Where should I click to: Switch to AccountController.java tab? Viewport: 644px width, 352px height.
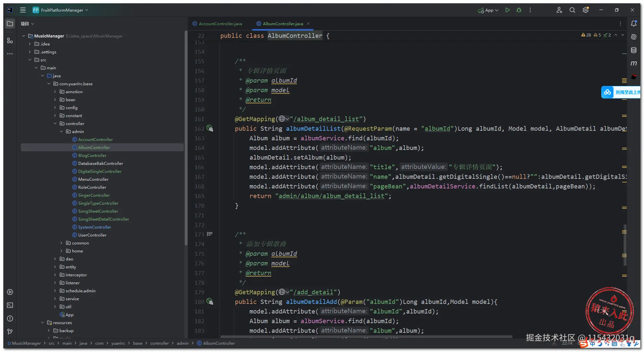tap(217, 24)
